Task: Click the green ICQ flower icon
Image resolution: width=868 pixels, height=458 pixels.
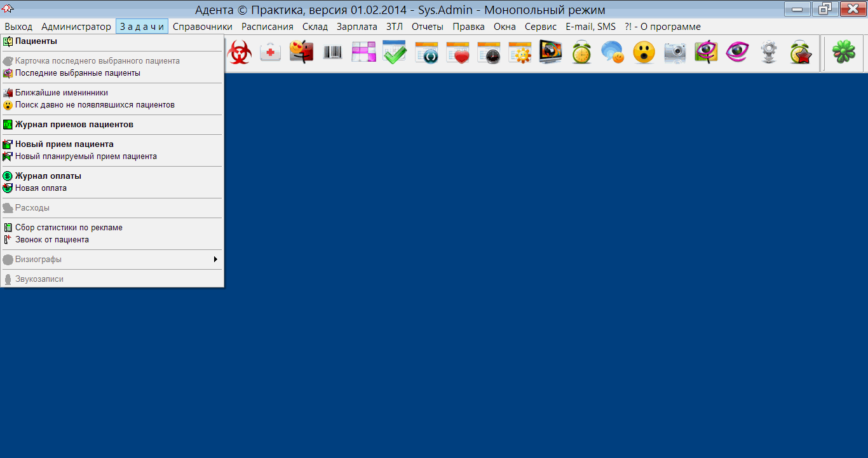Action: click(x=844, y=52)
